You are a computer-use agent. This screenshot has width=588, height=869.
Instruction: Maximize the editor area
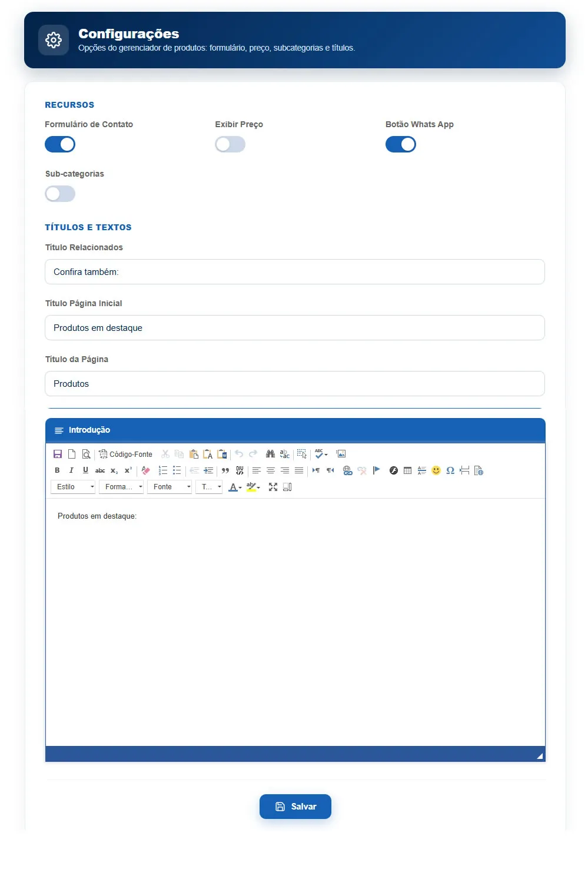pyautogui.click(x=273, y=487)
